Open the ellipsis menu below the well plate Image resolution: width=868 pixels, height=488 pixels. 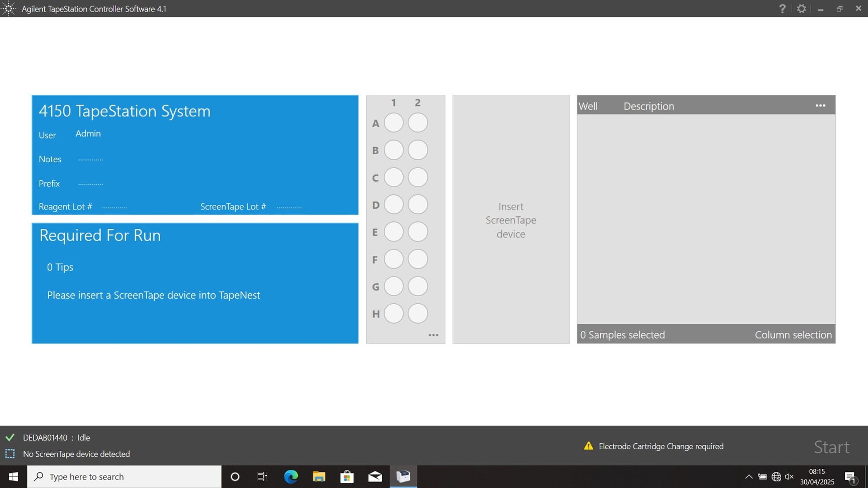click(433, 335)
